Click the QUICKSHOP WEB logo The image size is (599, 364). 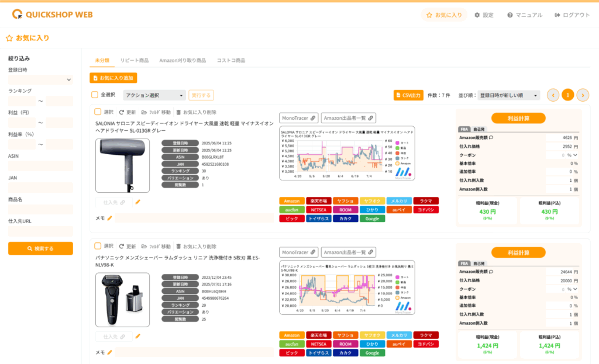(52, 15)
